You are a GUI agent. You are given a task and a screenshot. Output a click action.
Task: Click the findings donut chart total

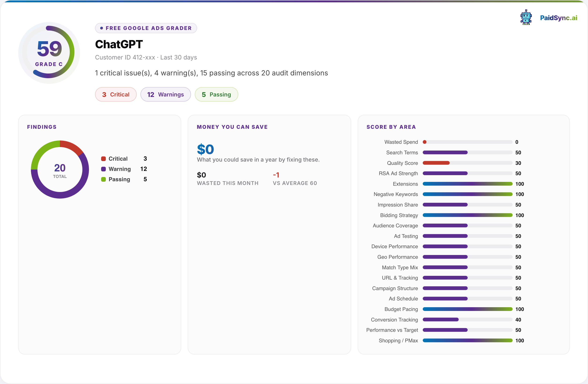(60, 170)
